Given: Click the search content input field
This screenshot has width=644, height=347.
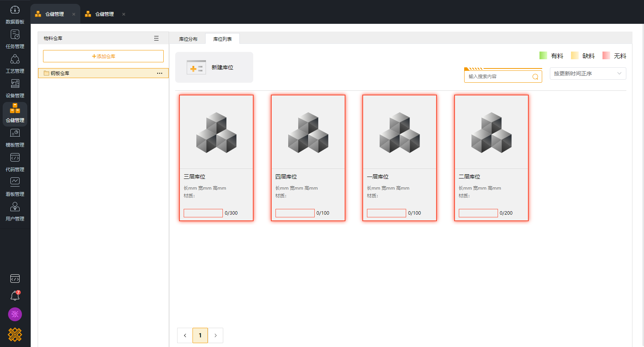Looking at the screenshot, I should coord(498,77).
